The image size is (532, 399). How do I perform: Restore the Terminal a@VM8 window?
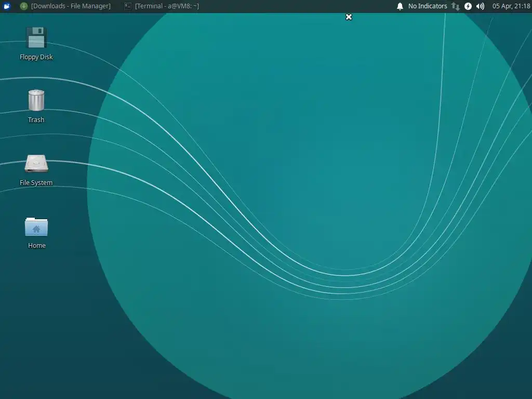[162, 6]
